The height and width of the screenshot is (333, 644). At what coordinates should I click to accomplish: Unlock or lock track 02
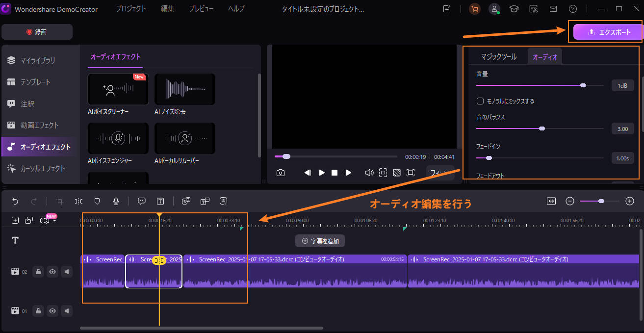click(38, 271)
